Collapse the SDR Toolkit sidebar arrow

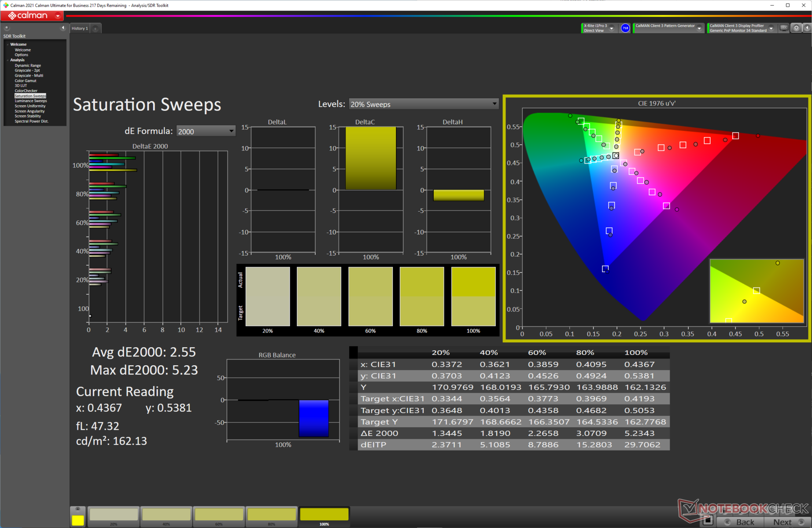(63, 28)
